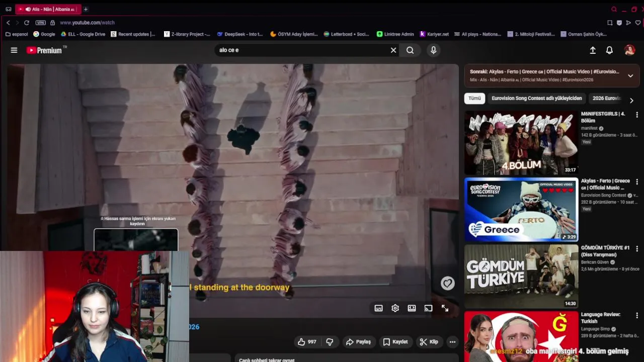Viewport: 644px width, 362px height.
Task: Open a new browser tab
Action: (86, 9)
